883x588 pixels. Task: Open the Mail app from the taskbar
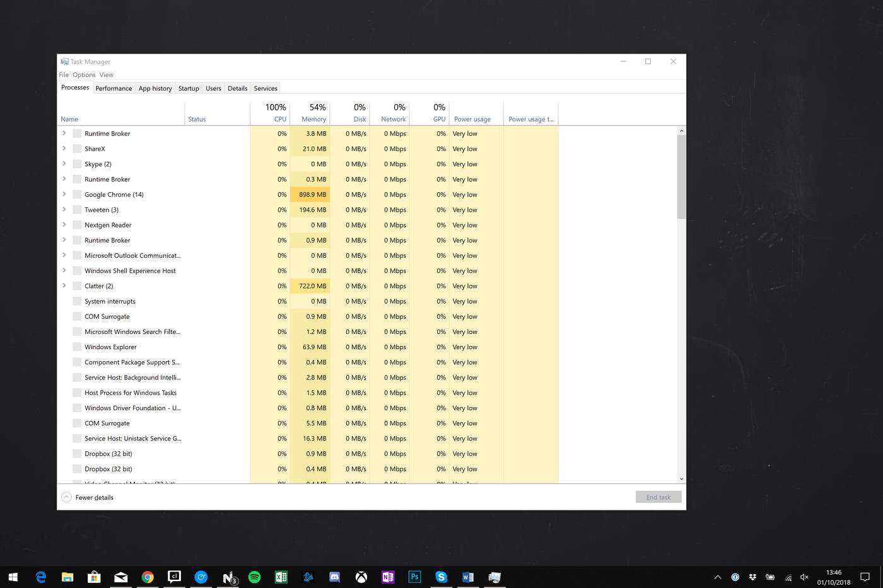pos(121,577)
